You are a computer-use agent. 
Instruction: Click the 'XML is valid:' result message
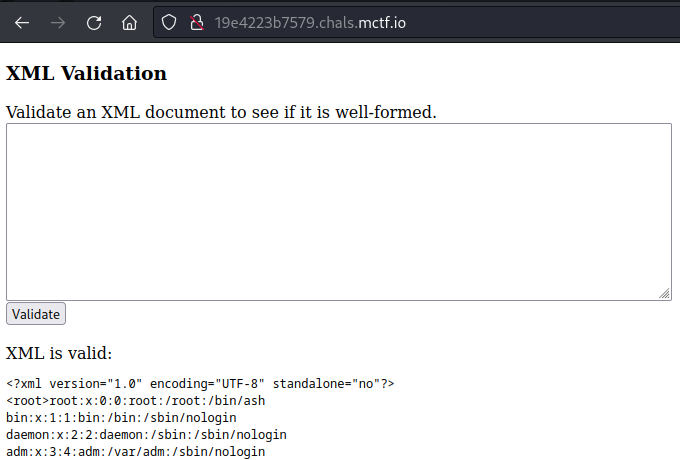59,353
